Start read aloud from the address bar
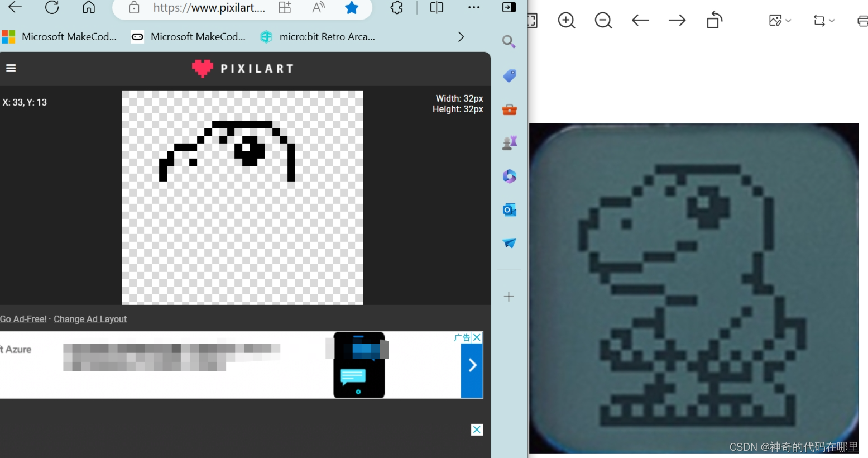 coord(318,8)
